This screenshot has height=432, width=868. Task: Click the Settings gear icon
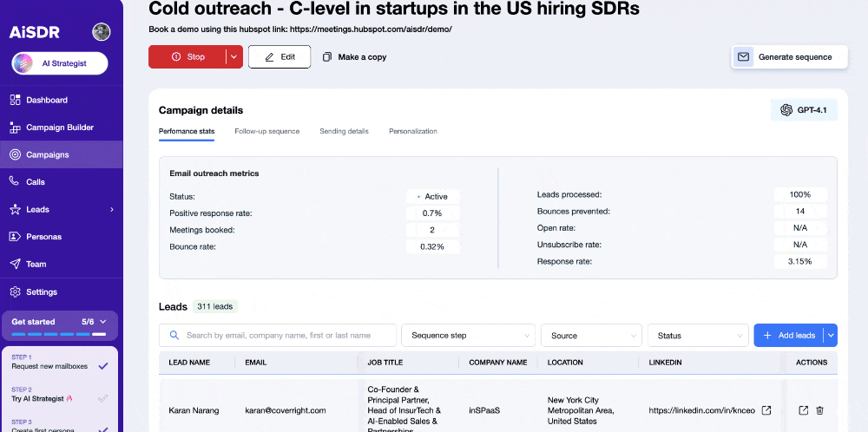tap(15, 292)
